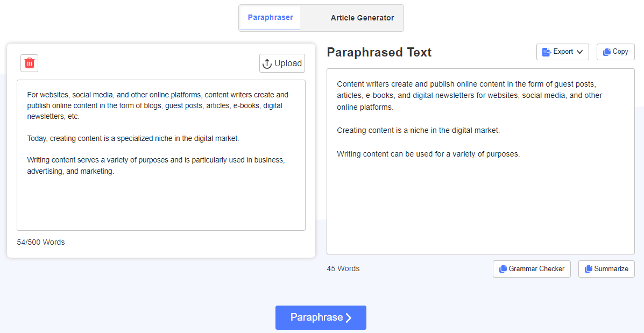Click the blue Paraphrase button
Viewport: 644px width, 333px height.
coord(321,317)
